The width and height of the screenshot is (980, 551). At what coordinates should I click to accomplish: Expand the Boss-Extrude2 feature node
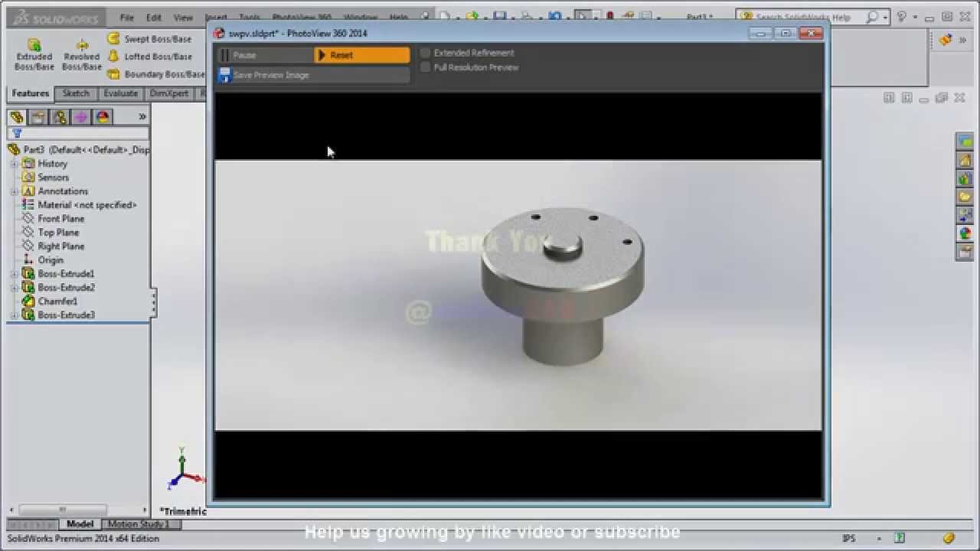[x=14, y=288]
